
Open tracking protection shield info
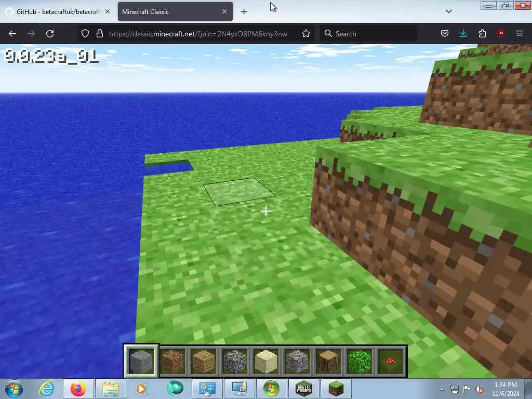pos(85,33)
